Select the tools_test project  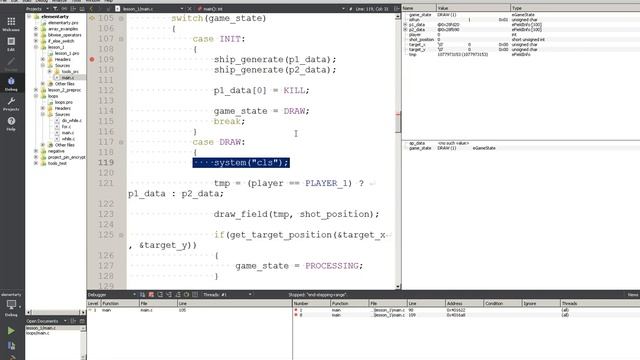pyautogui.click(x=57, y=163)
